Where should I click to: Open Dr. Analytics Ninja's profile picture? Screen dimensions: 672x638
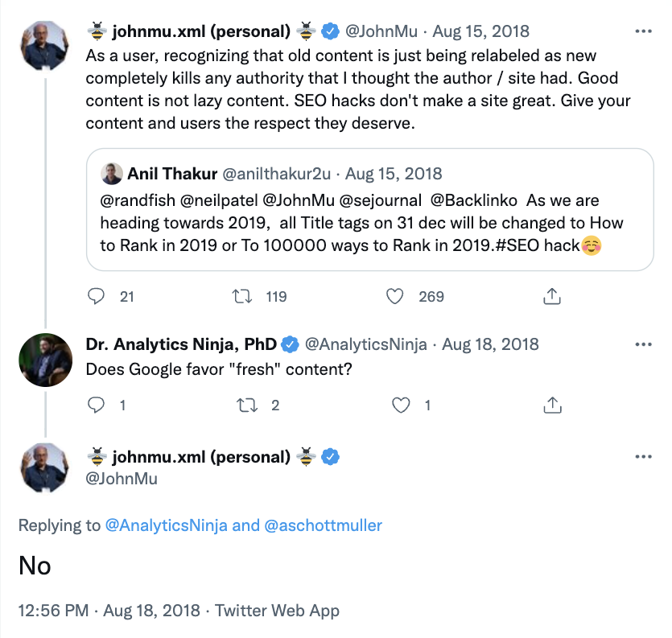pos(45,360)
